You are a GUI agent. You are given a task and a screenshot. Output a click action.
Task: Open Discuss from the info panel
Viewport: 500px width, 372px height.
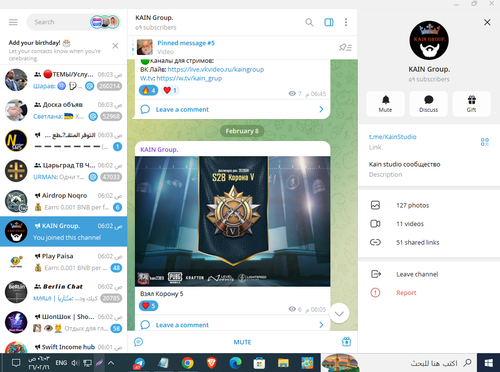tap(429, 104)
